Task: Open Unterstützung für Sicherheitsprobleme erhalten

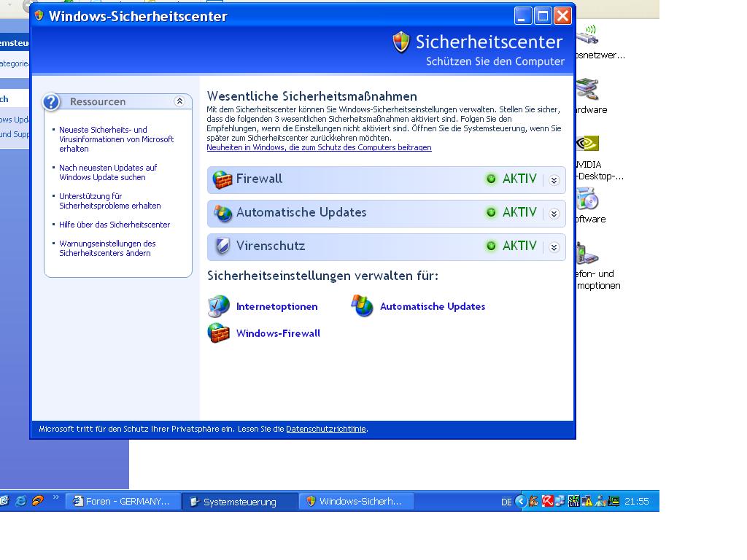Action: click(x=110, y=201)
